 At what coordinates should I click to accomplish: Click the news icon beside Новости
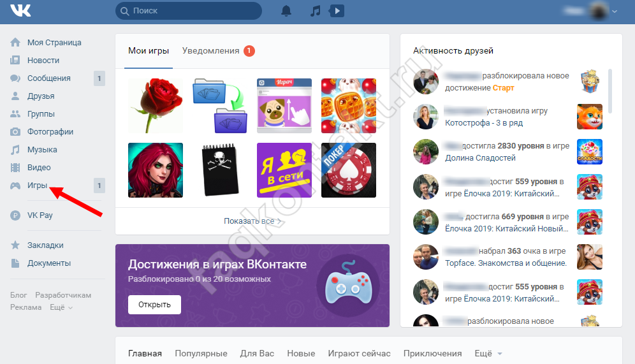point(15,60)
